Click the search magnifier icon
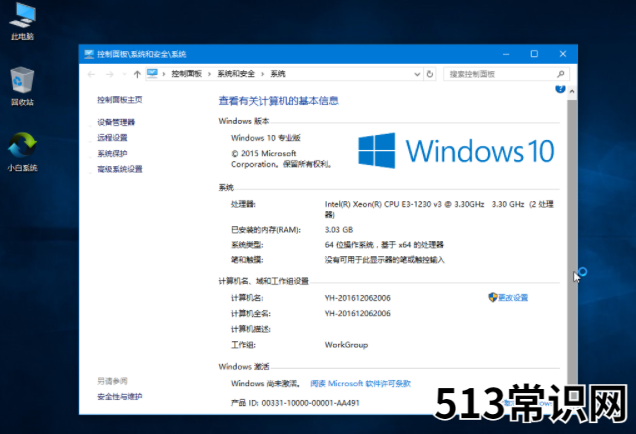The image size is (636, 434). click(x=561, y=74)
